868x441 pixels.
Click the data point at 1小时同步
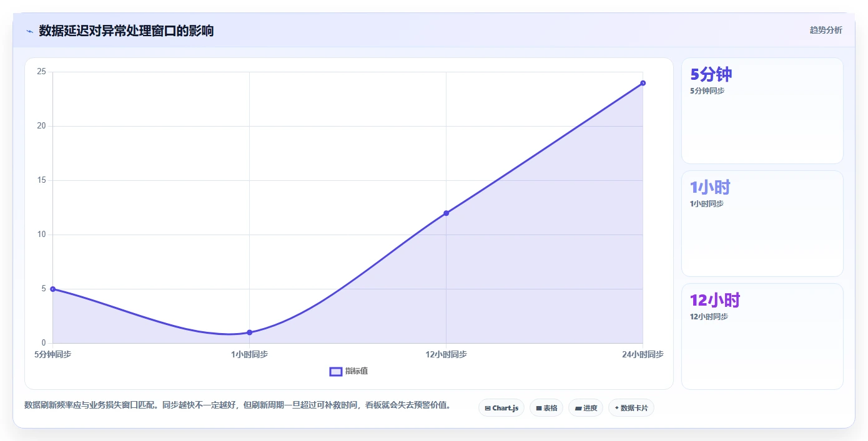tap(250, 332)
